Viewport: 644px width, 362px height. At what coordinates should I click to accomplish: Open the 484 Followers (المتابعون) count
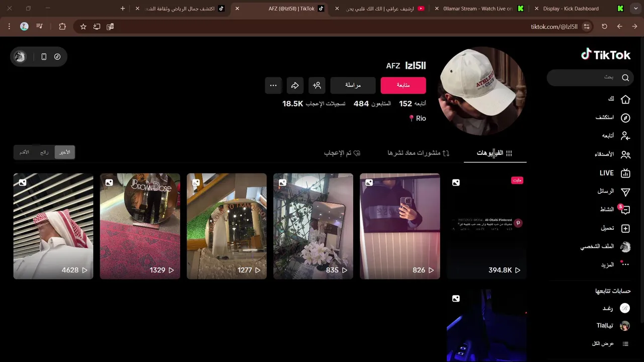click(372, 104)
